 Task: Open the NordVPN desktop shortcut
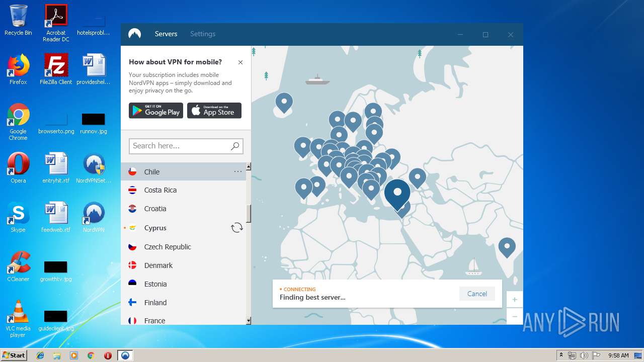[x=94, y=217]
